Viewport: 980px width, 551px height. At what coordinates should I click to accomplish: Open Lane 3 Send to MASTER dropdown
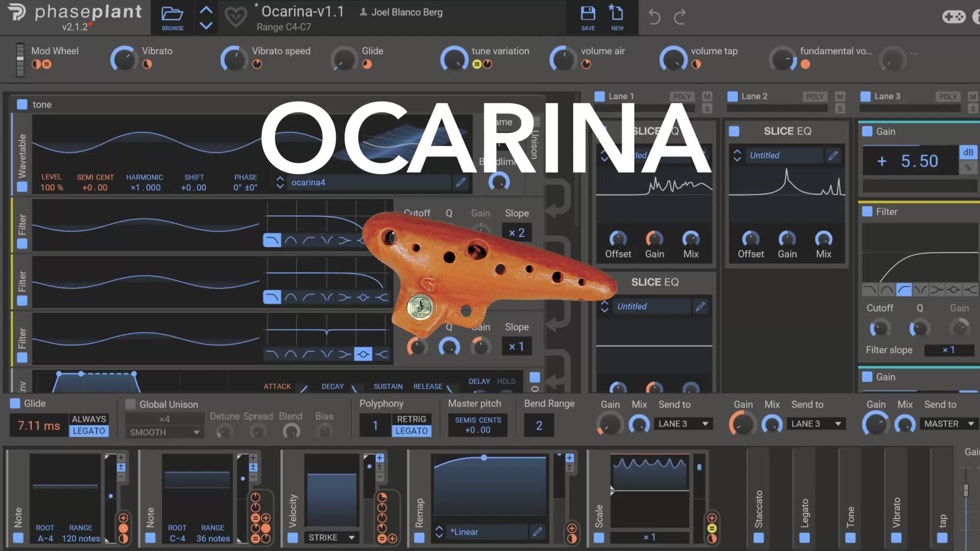click(x=949, y=423)
